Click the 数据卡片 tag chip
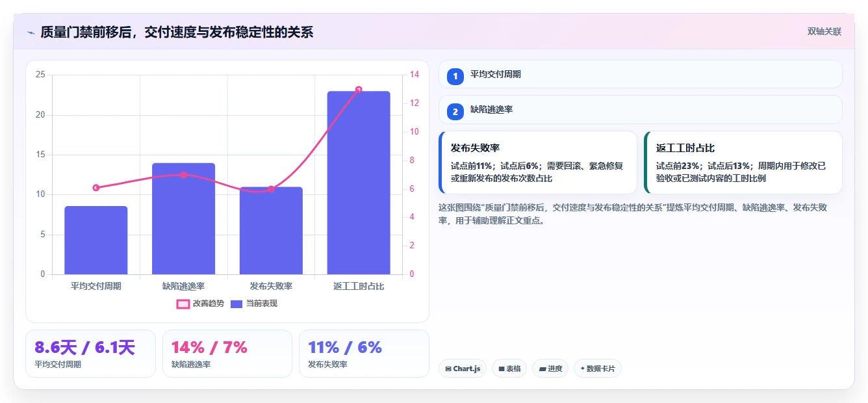Image resolution: width=868 pixels, height=403 pixels. [598, 369]
